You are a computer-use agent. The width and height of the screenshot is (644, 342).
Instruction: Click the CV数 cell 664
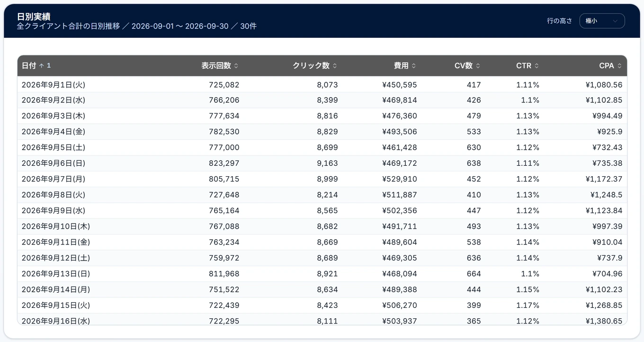tap(474, 273)
